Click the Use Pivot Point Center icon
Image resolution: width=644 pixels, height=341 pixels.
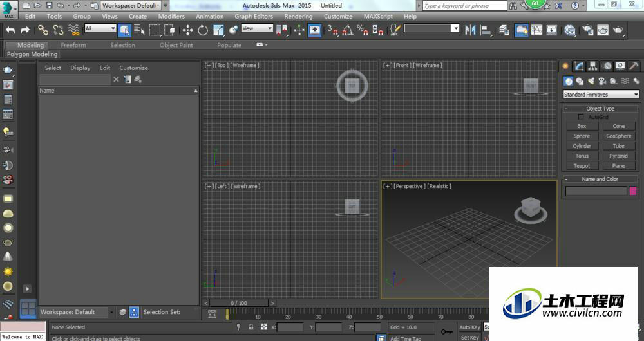click(x=281, y=30)
